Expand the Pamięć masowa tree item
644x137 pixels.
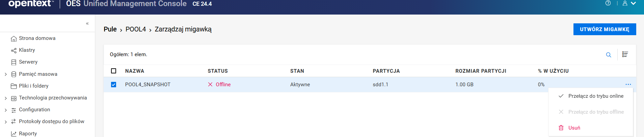[6, 74]
